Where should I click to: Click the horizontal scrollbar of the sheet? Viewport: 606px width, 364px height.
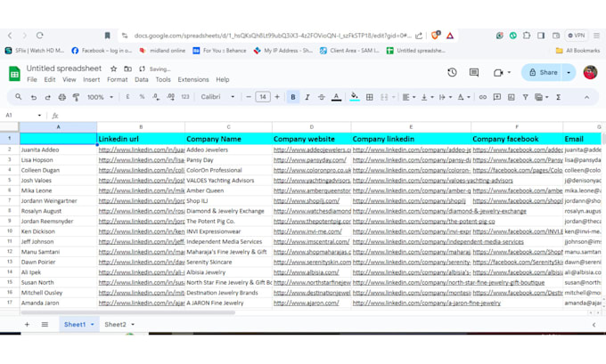pyautogui.click(x=128, y=312)
